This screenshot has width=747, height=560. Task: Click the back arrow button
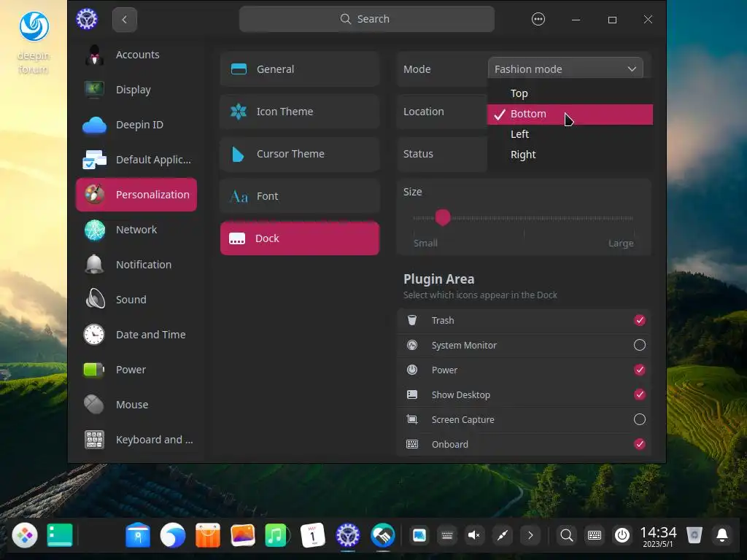pyautogui.click(x=125, y=20)
